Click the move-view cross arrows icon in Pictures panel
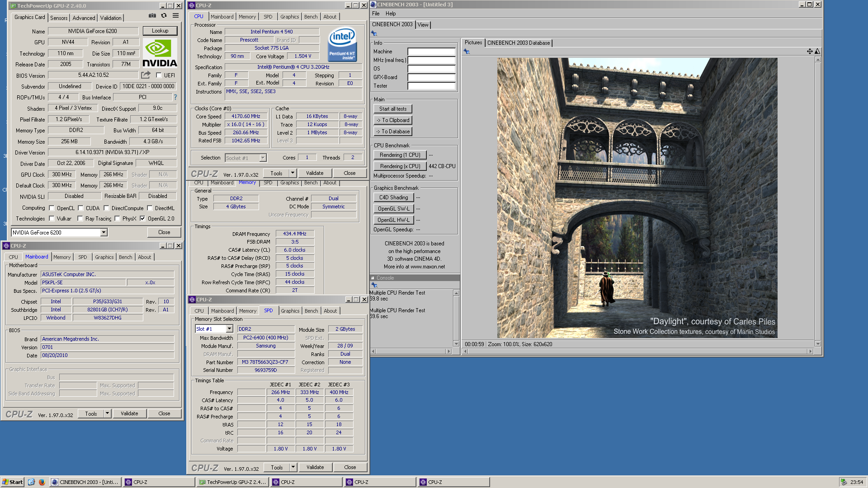This screenshot has width=868, height=488. [810, 52]
